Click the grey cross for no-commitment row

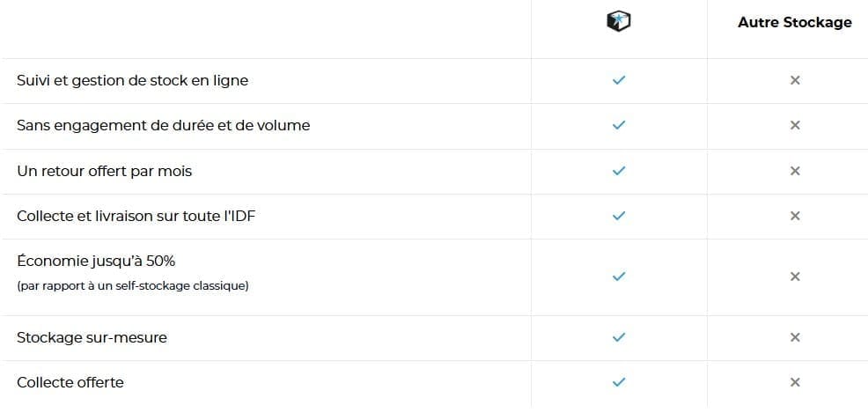(795, 125)
